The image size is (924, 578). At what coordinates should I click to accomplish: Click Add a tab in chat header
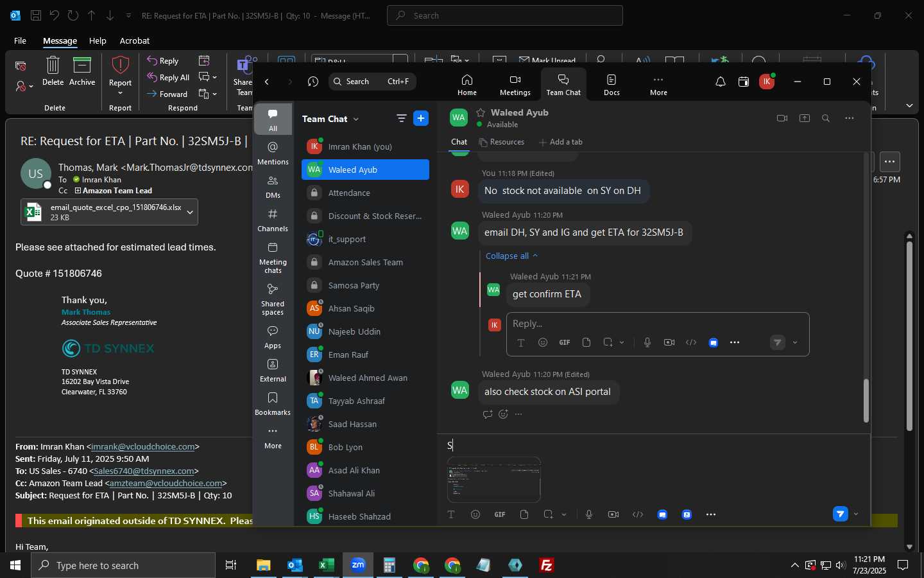[561, 142]
